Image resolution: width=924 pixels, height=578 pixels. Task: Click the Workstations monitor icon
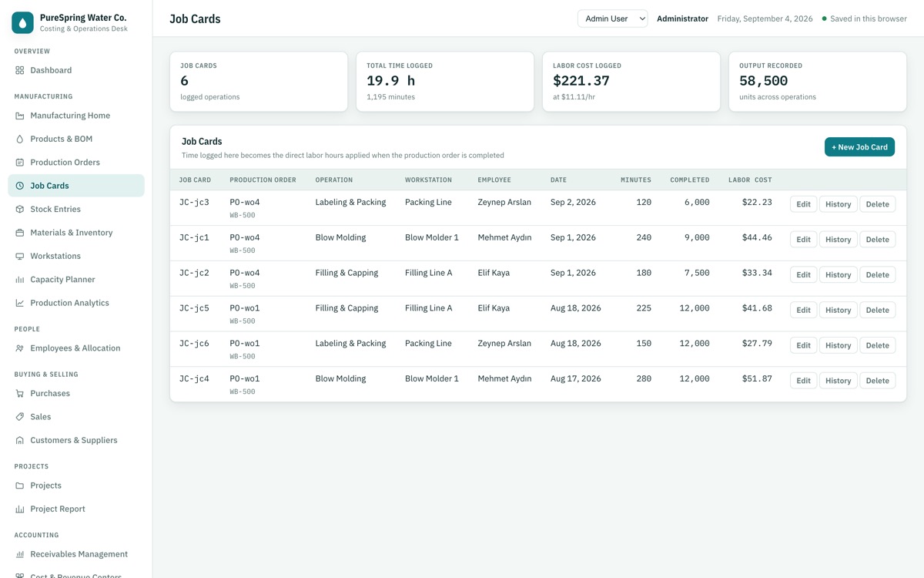point(20,256)
